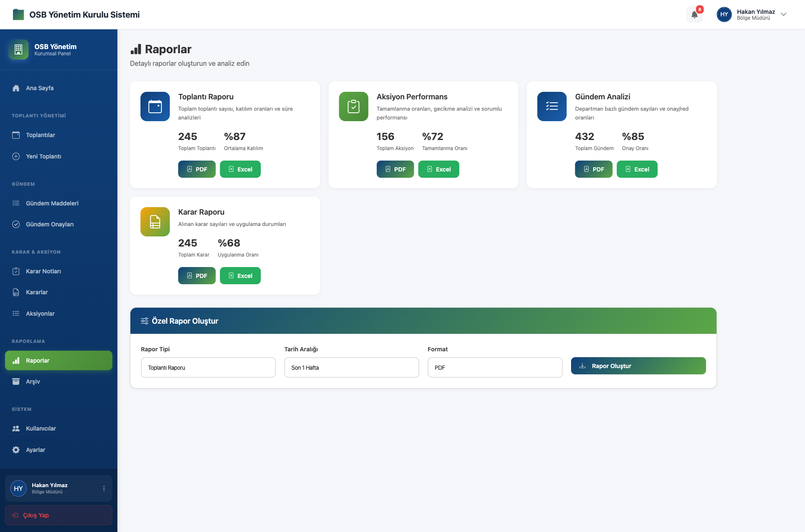This screenshot has width=805, height=532.
Task: Click the Çıkış Yap logout button
Action: [59, 515]
